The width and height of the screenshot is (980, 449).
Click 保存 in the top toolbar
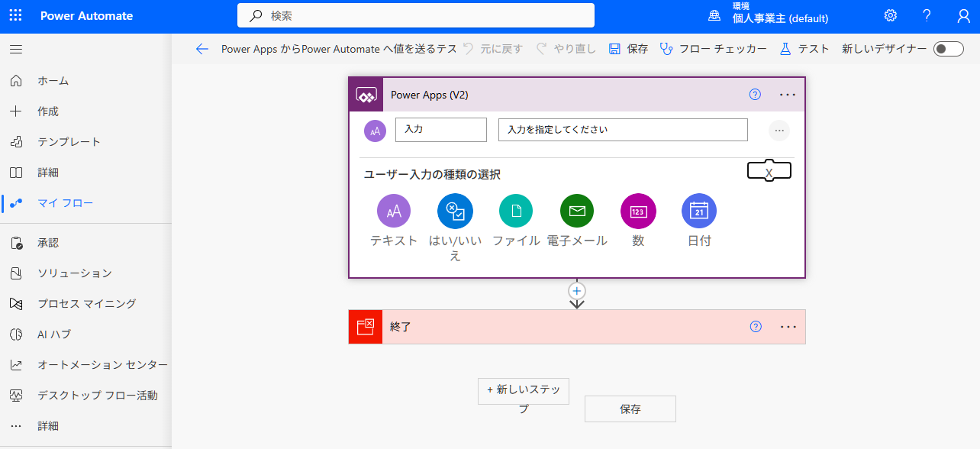click(628, 49)
